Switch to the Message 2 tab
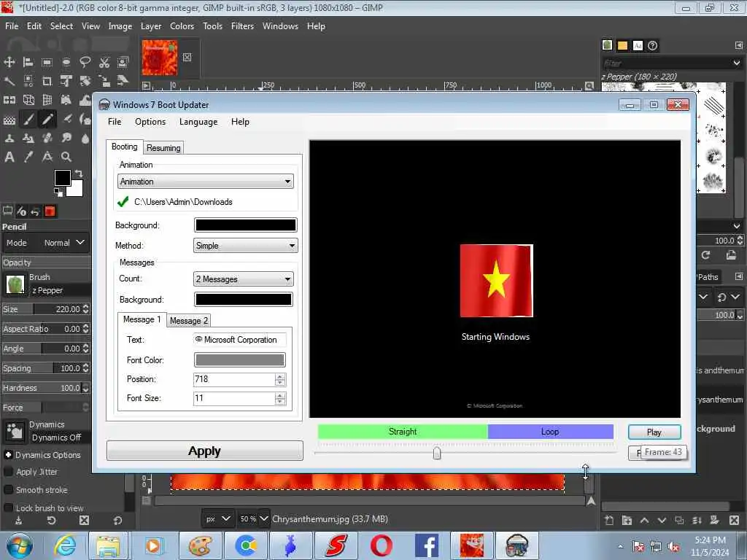Image resolution: width=747 pixels, height=560 pixels. pos(189,321)
